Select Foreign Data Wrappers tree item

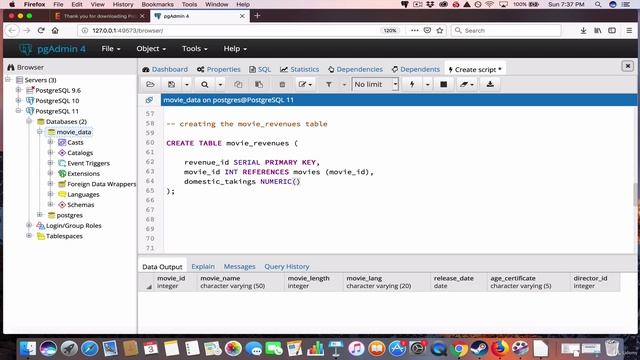pyautogui.click(x=101, y=184)
